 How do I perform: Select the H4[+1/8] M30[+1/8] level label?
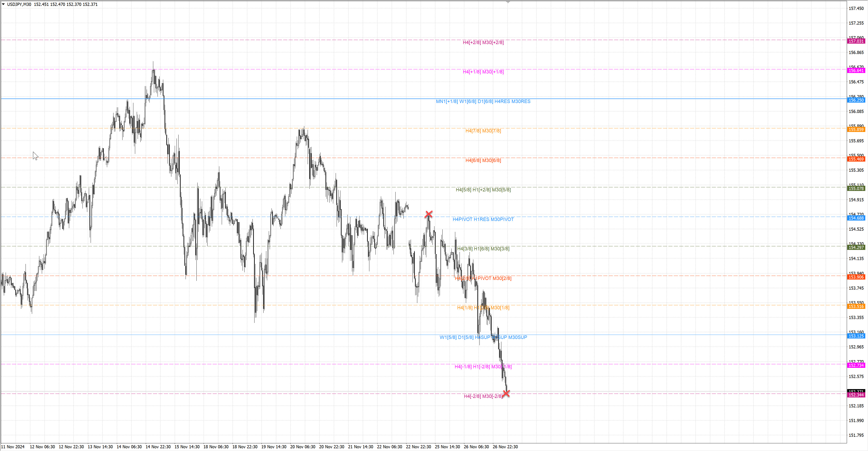pos(483,72)
